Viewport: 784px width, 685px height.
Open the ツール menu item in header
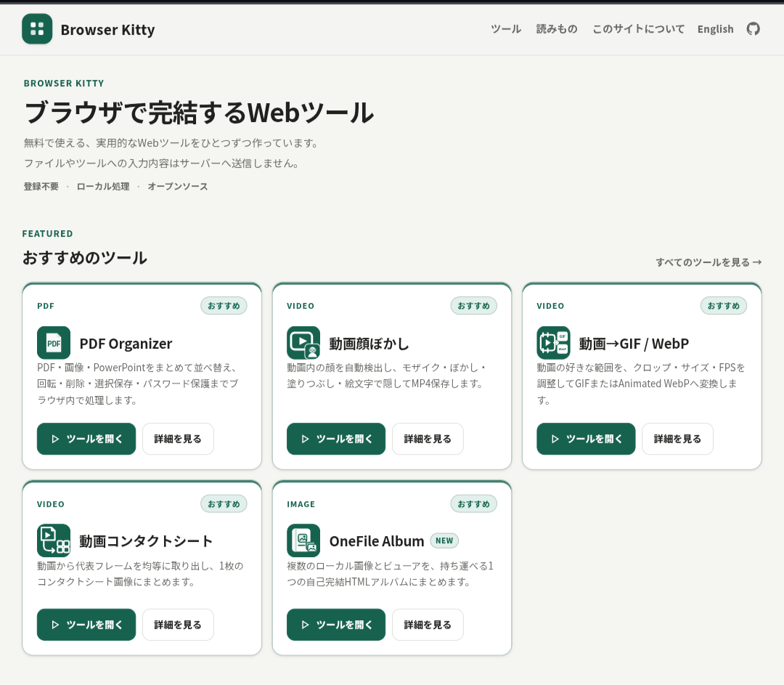click(506, 29)
